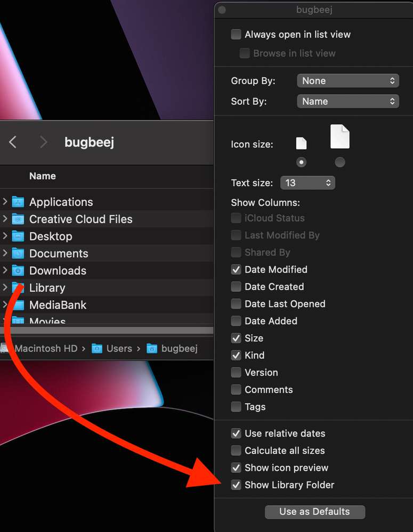Screen dimensions: 413x532
Task: Select the MediaBank folder icon
Action: click(18, 305)
